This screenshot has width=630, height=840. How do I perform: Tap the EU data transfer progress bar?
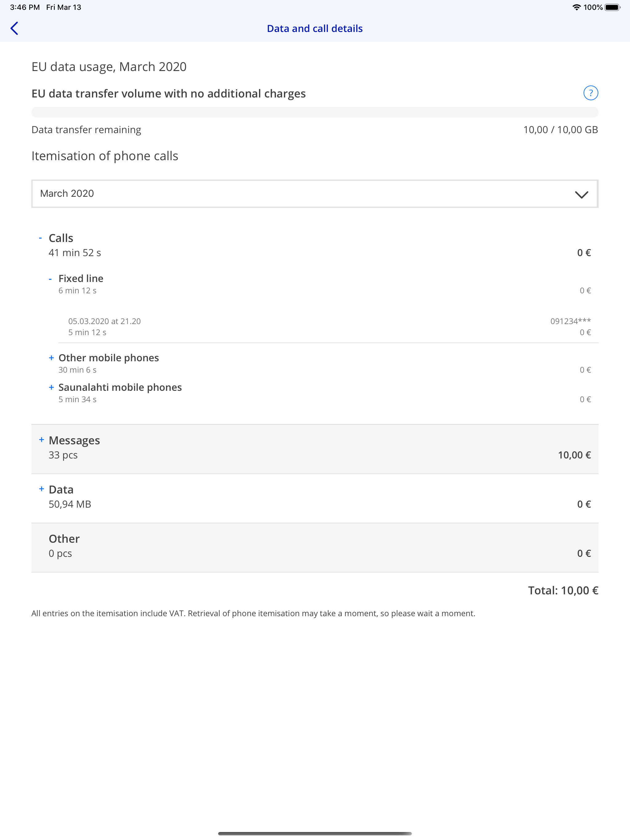[x=315, y=112]
